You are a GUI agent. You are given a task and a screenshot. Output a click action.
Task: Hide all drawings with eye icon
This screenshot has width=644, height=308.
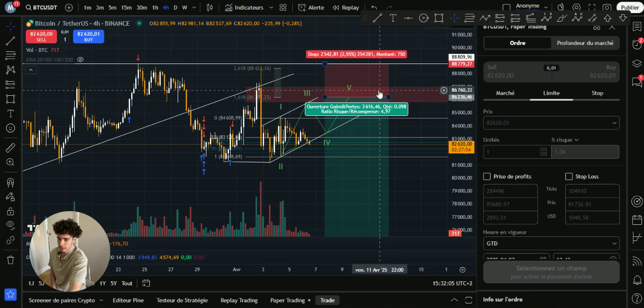click(10, 225)
